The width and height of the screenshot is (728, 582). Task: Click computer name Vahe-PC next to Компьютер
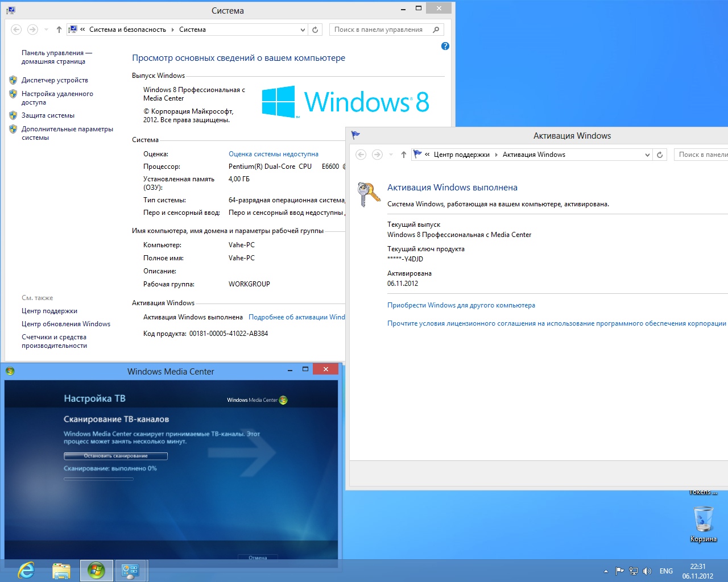coord(242,245)
